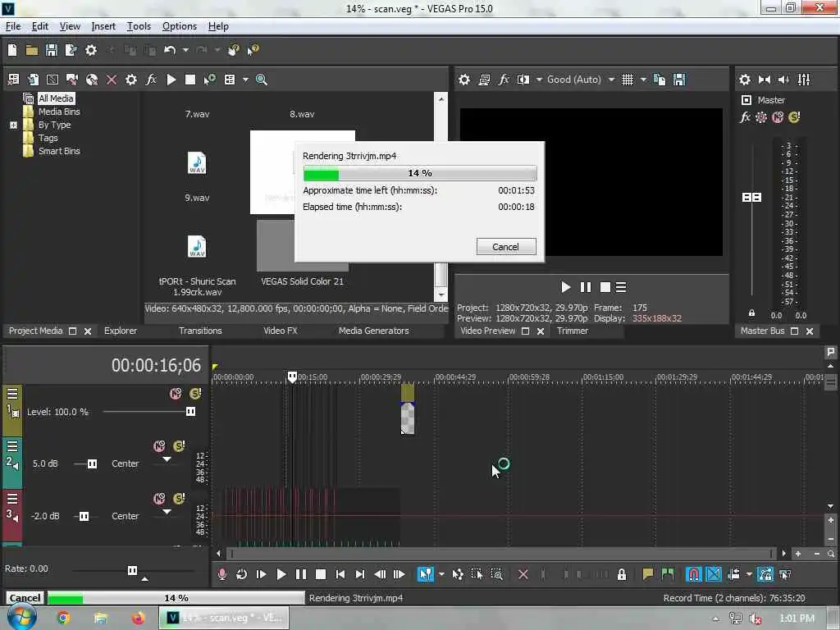Click the status bar Cancel button
Screen dimensions: 840x630
tap(25, 598)
